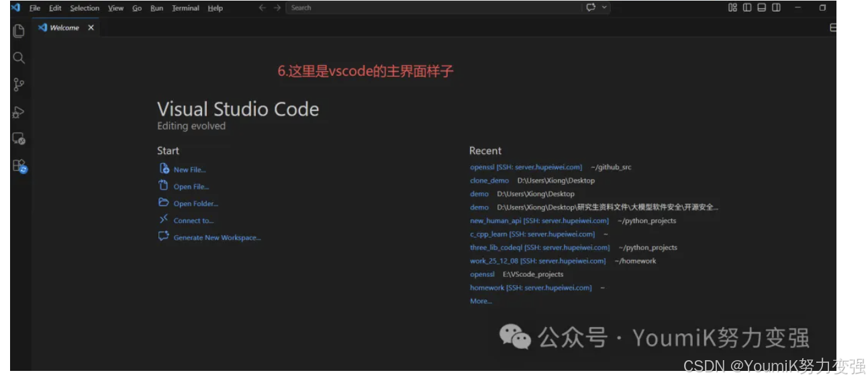Open the Edit menu
The height and width of the screenshot is (381, 868).
[x=55, y=8]
